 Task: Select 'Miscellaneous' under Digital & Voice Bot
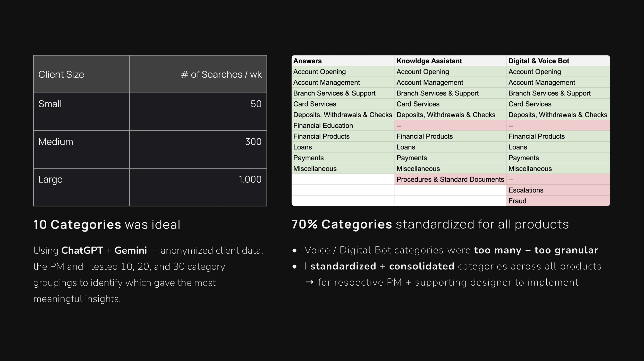(x=558, y=169)
